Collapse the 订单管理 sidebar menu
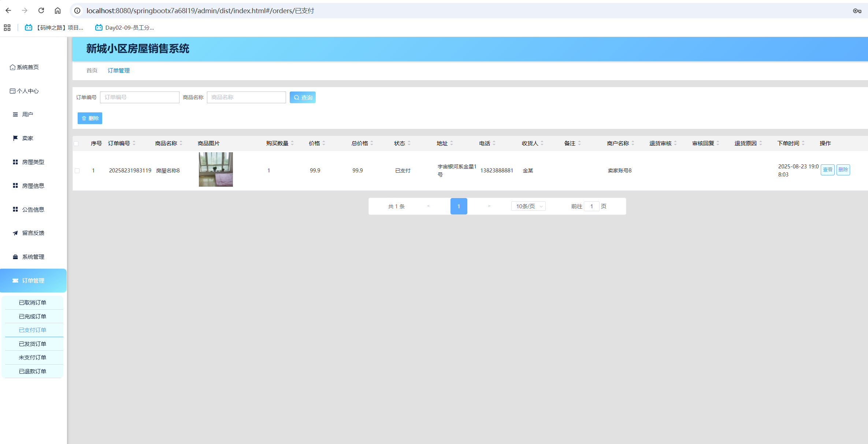This screenshot has width=868, height=444. point(33,280)
